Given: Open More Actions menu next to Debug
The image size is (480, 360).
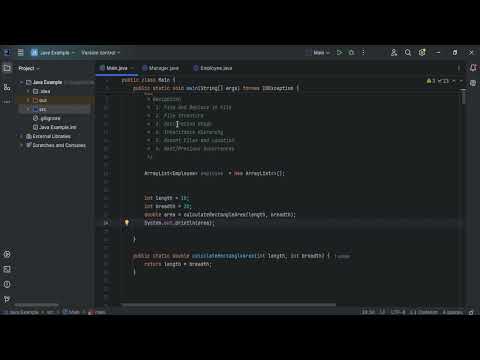Looking at the screenshot, I should pyautogui.click(x=363, y=52).
